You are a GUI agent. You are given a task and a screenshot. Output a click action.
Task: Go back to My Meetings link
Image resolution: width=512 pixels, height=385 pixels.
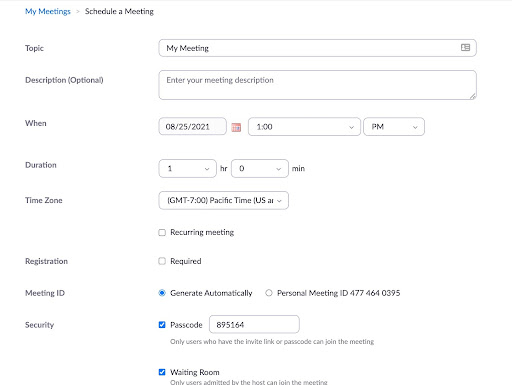[x=48, y=11]
